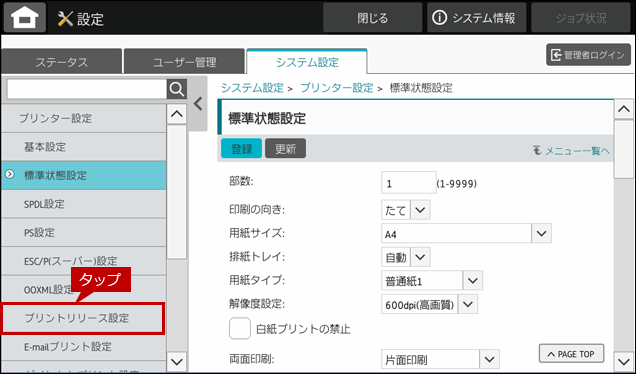The height and width of the screenshot is (374, 636).
Task: Click the 更新 button
Action: pyautogui.click(x=286, y=148)
